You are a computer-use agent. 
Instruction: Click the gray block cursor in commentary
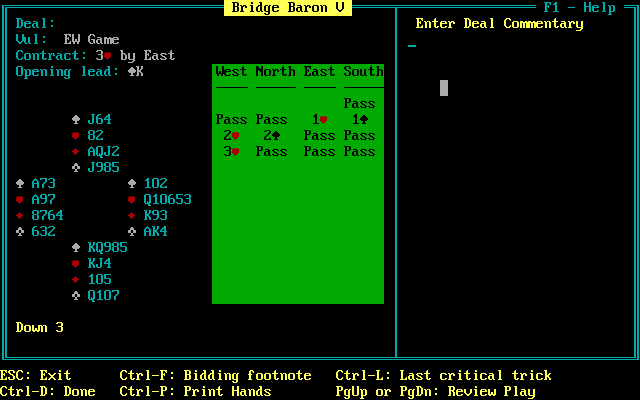(x=444, y=88)
